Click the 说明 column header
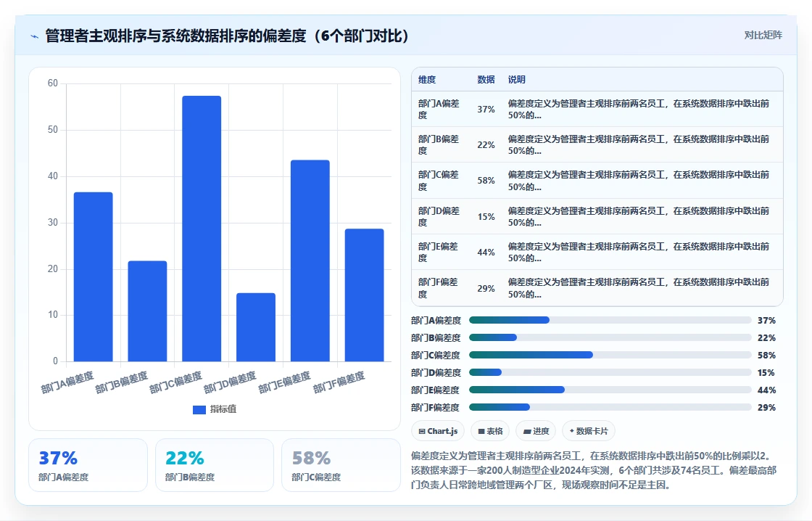This screenshot has width=812, height=521. pos(517,79)
